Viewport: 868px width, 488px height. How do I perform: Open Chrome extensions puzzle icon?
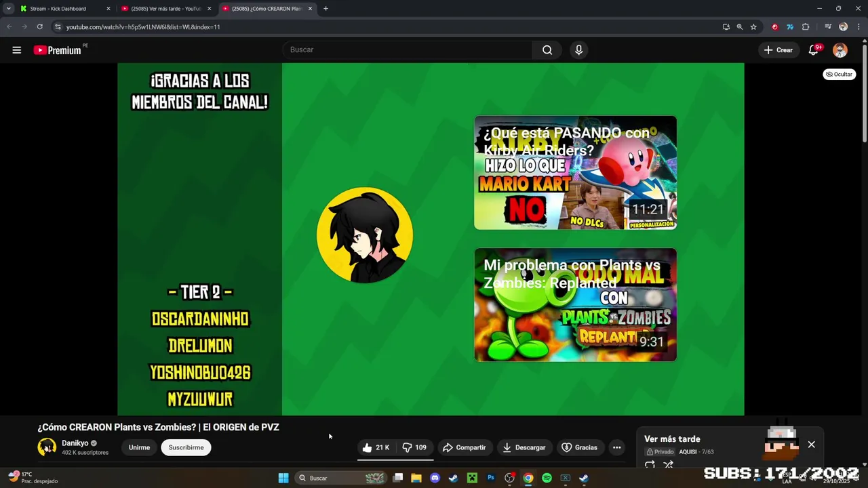806,27
